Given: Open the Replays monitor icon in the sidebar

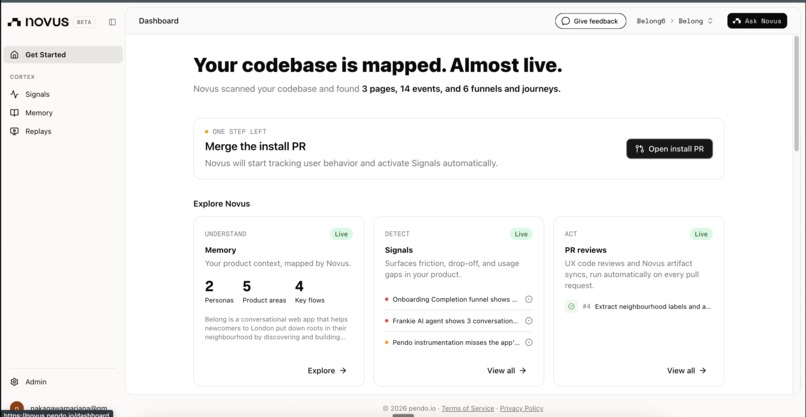Looking at the screenshot, I should (x=14, y=132).
